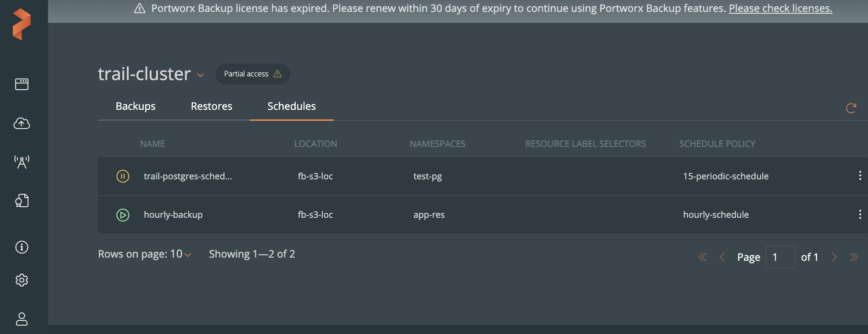Open the rules document icon in sidebar
Viewport: 868px width, 334px height.
tap(22, 200)
